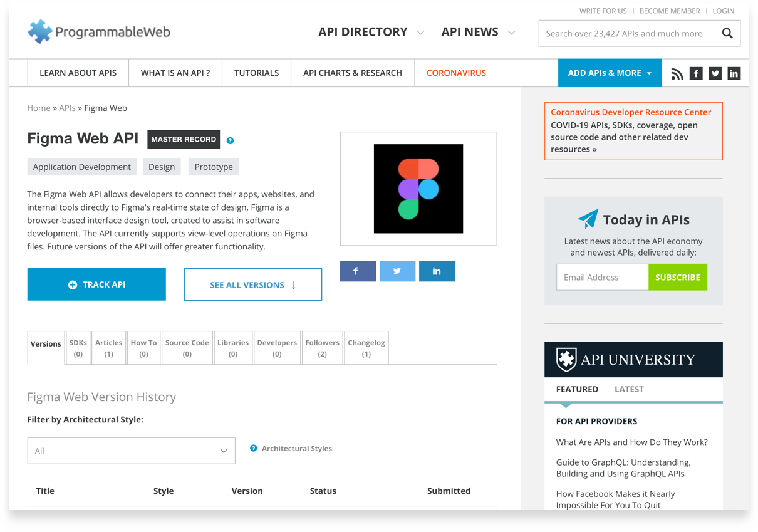Image resolution: width=758 pixels, height=532 pixels.
Task: Open the Architectural Style filter dropdown
Action: point(132,451)
